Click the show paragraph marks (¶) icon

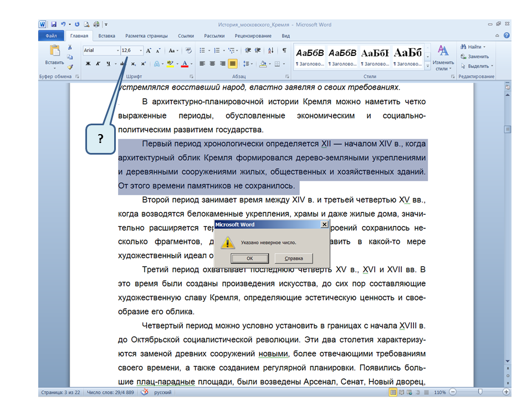284,50
